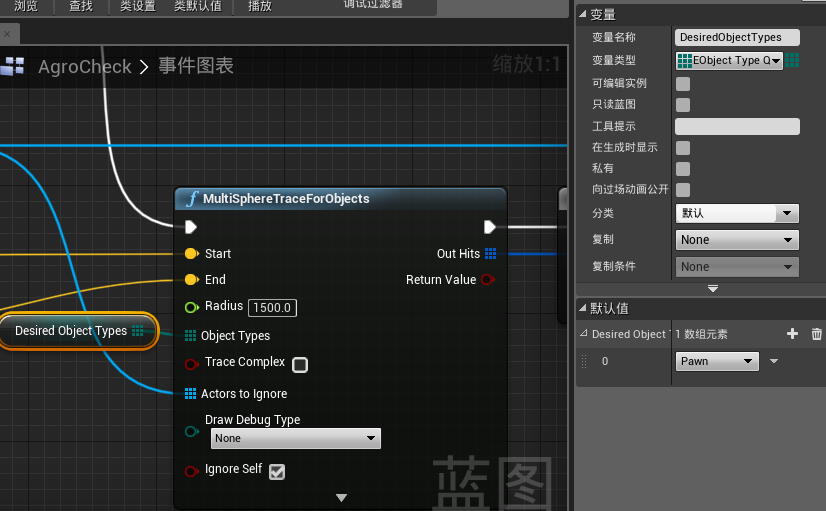Click the Return Value boolean output pin
The width and height of the screenshot is (826, 511).
tap(488, 279)
